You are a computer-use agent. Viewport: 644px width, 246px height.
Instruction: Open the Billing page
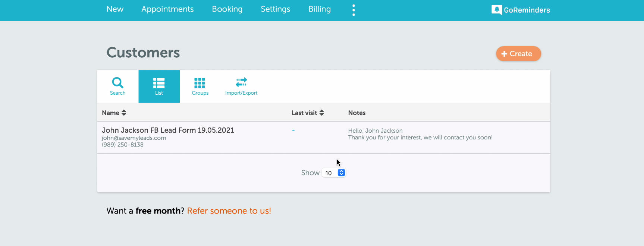320,9
